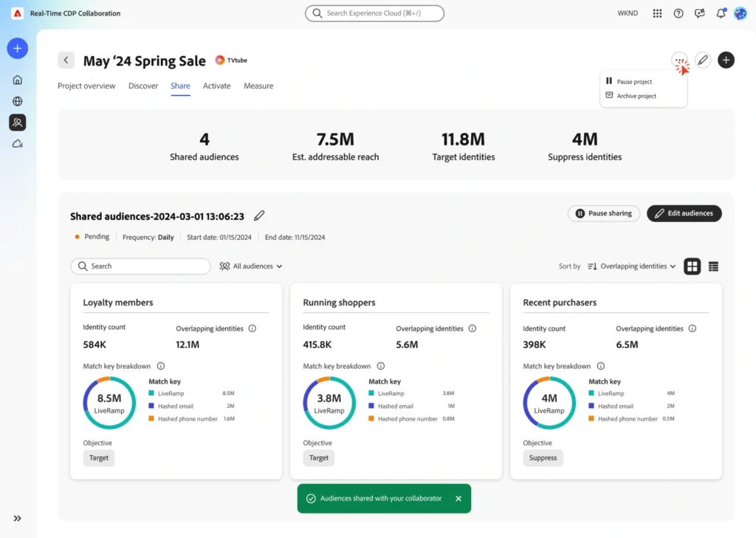Open the Project overview tab
The height and width of the screenshot is (538, 756).
point(86,86)
